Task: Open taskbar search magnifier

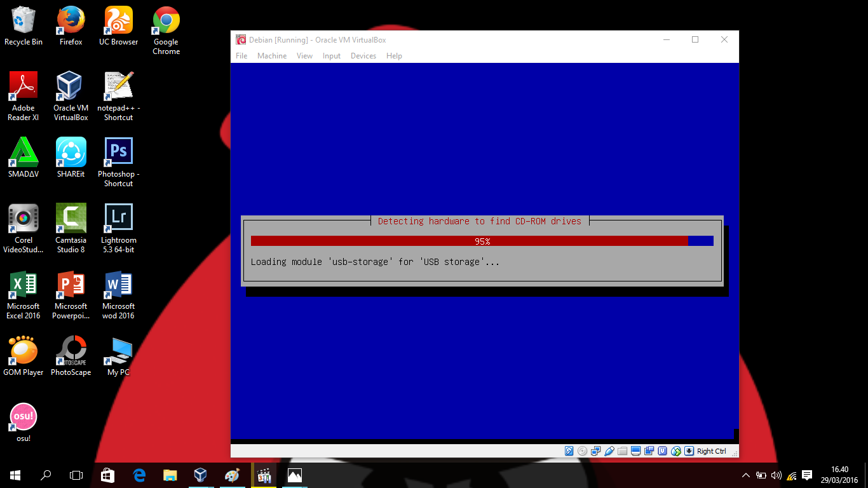Action: click(x=46, y=475)
